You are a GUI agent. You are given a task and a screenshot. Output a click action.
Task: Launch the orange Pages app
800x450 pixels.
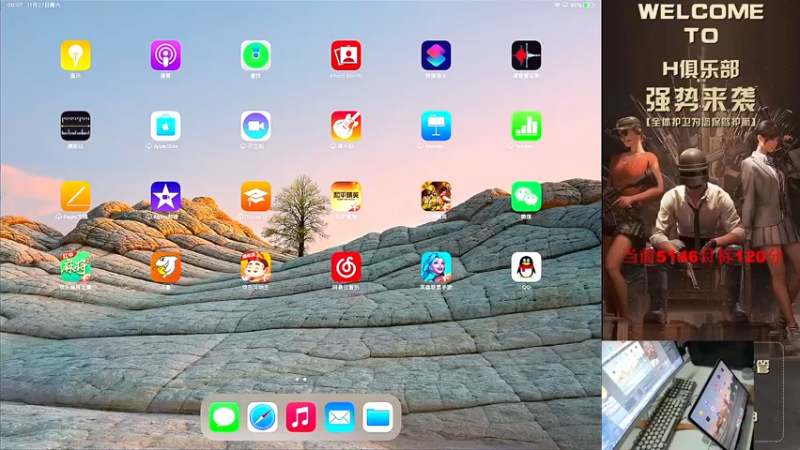coord(76,196)
